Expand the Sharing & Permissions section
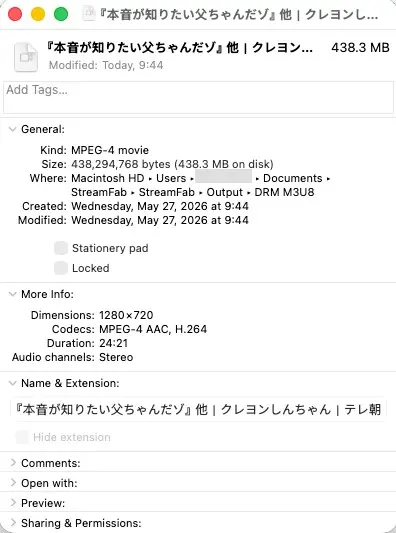 [13, 523]
